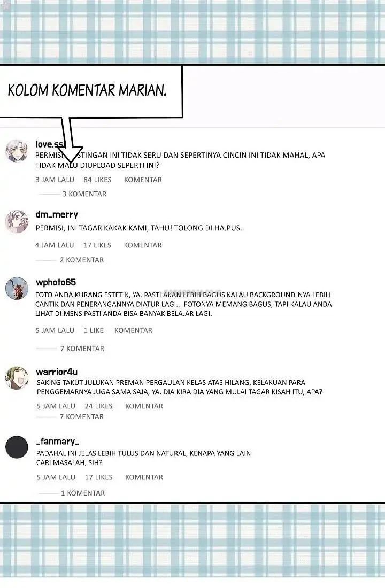View 84 Likes on love.ssi comment

[97, 180]
